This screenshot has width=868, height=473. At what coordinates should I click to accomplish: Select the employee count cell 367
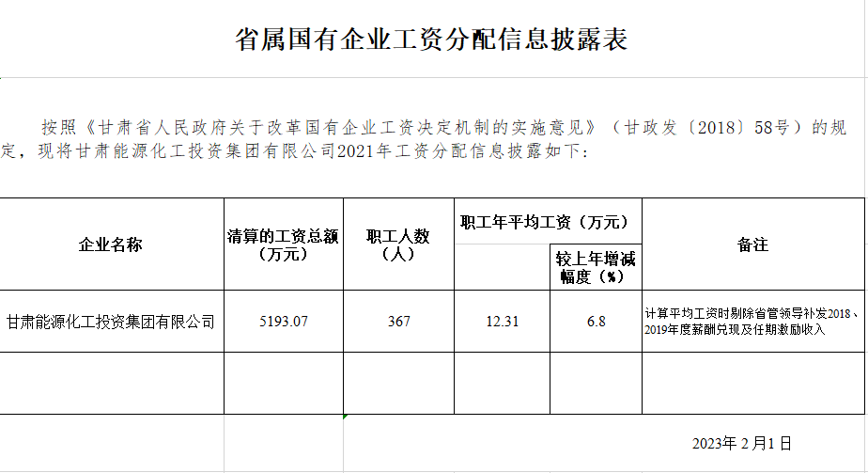(x=398, y=322)
